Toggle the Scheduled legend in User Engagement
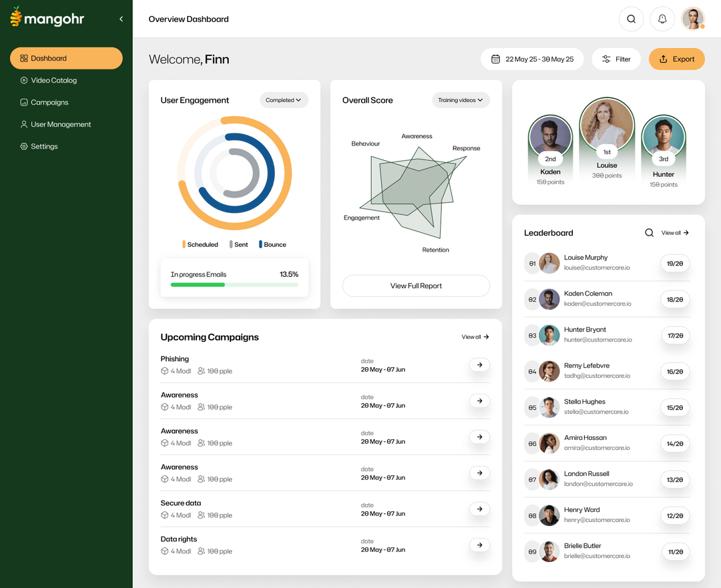Image resolution: width=721 pixels, height=588 pixels. click(200, 244)
